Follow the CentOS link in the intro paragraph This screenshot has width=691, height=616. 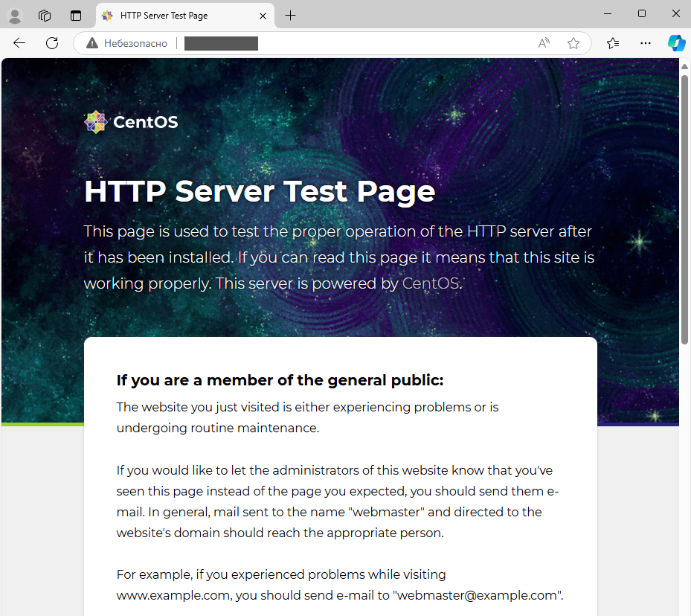point(431,283)
